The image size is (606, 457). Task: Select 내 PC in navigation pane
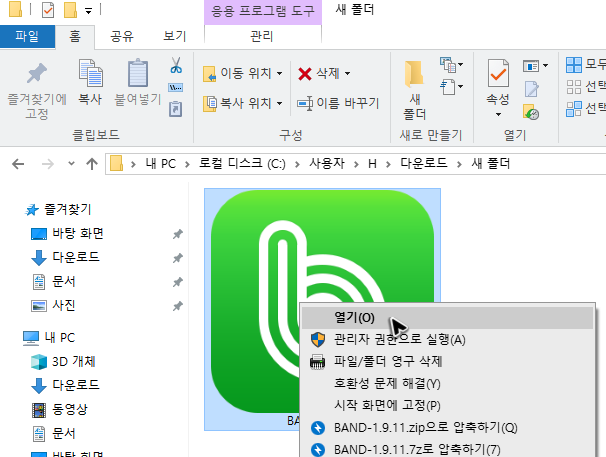click(x=59, y=338)
